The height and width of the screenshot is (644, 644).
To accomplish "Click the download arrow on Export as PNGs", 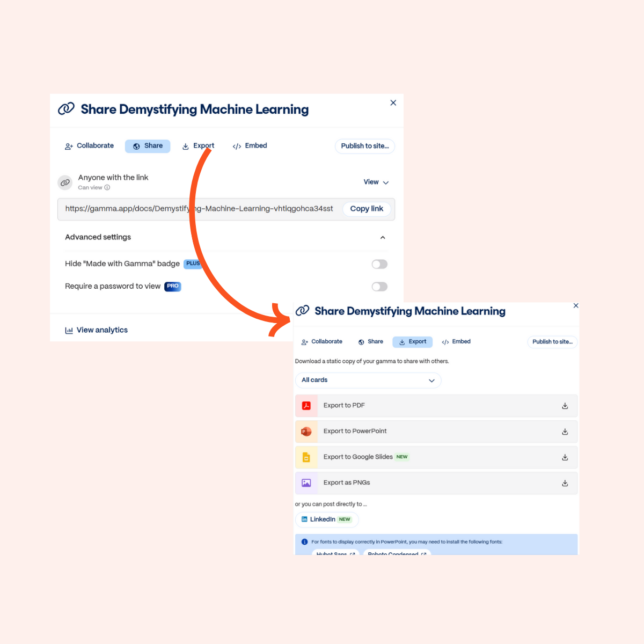I will pos(565,484).
